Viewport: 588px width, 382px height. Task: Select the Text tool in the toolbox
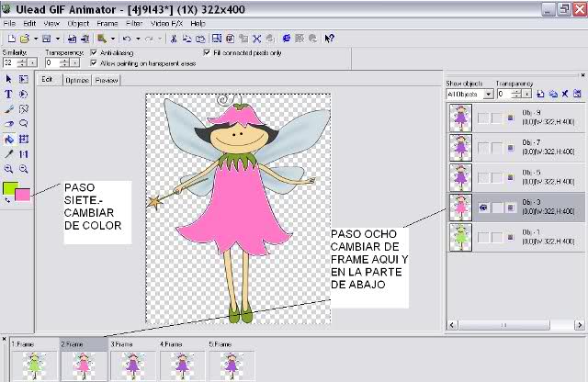point(8,94)
